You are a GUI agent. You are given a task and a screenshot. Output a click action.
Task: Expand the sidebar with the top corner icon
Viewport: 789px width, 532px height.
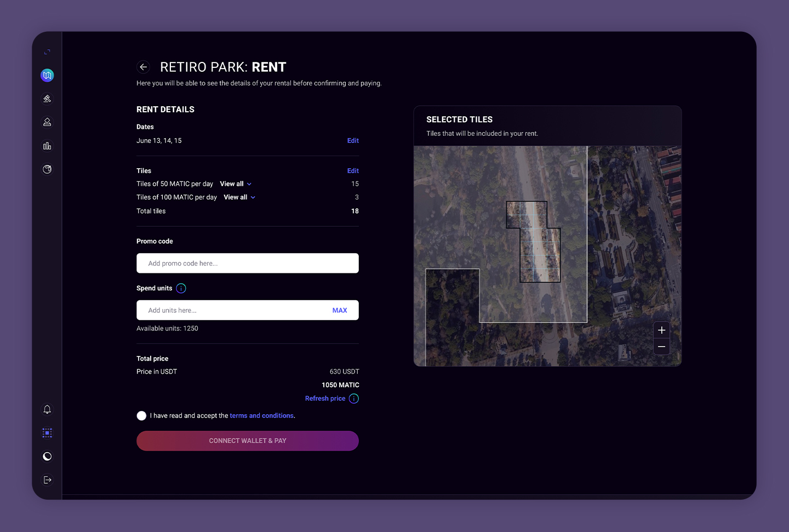pyautogui.click(x=47, y=52)
